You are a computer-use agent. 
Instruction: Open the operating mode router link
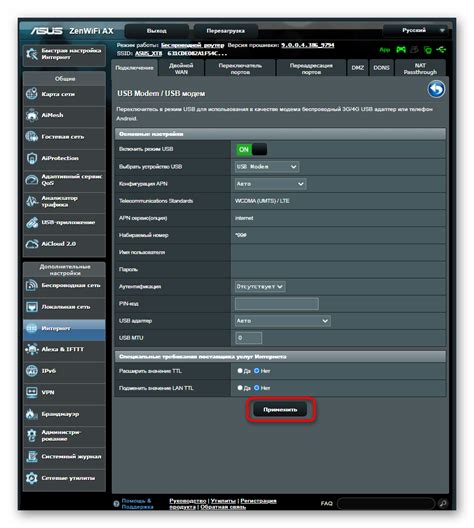(x=192, y=45)
